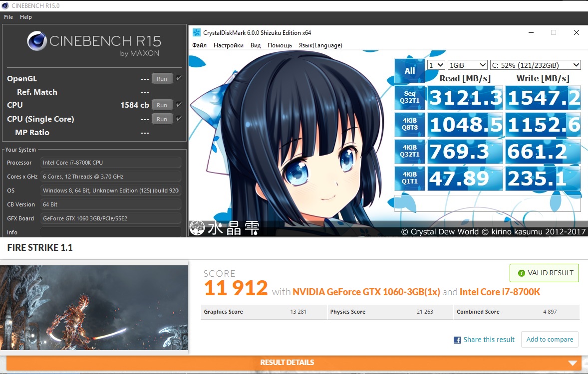Start the Seq Q32T1 test
This screenshot has height=374, width=588.
409,97
